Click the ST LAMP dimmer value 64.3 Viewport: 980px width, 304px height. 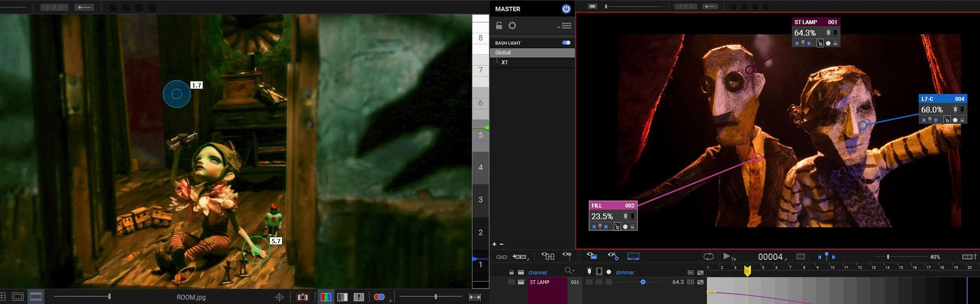[678, 282]
